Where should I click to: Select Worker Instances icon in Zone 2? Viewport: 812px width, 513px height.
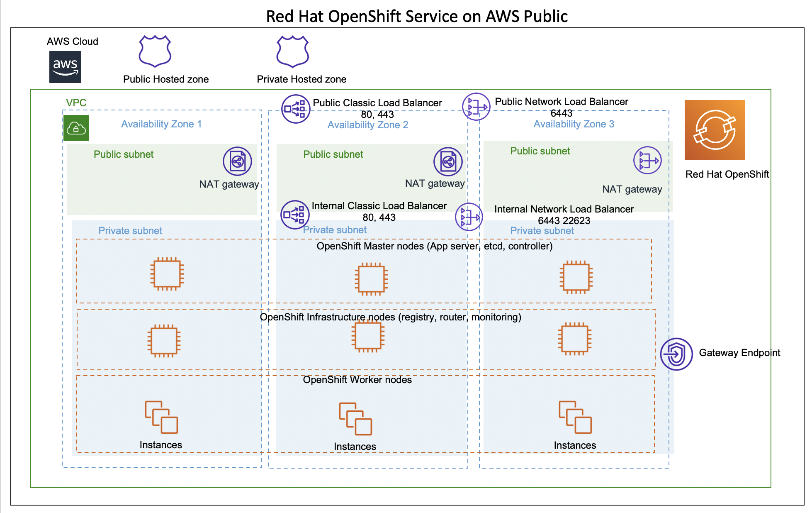coord(355,419)
